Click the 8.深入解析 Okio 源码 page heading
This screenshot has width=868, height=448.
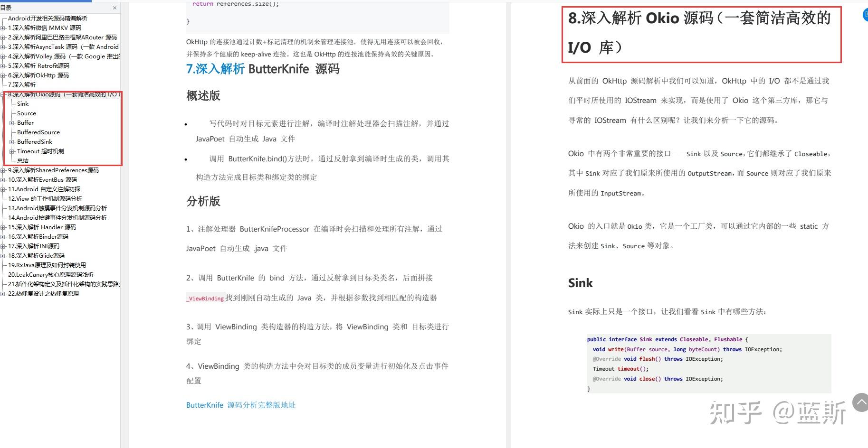point(699,33)
